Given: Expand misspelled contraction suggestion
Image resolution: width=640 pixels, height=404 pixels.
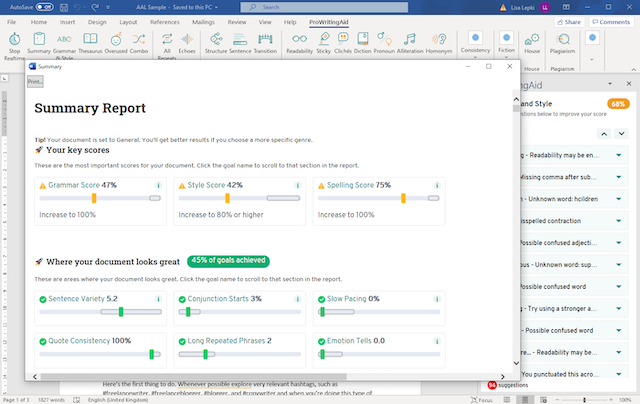Looking at the screenshot, I should click(x=619, y=221).
